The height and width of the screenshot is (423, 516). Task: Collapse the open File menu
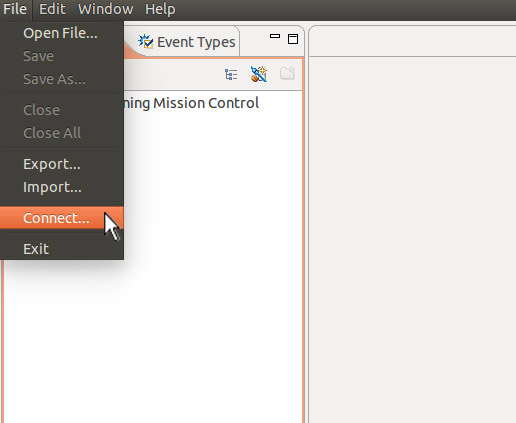click(15, 9)
